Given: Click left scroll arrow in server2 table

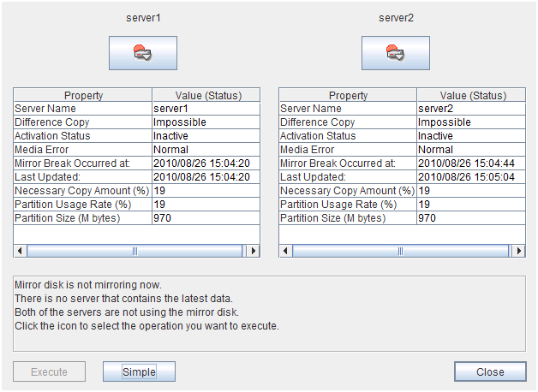Looking at the screenshot, I should coord(286,251).
